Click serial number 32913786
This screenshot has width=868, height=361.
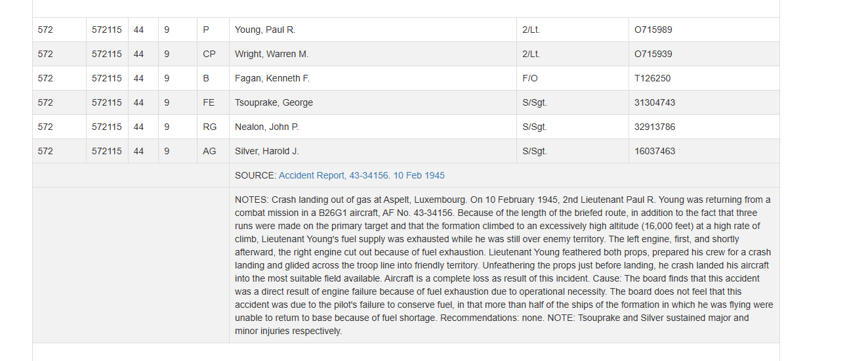[x=654, y=127]
